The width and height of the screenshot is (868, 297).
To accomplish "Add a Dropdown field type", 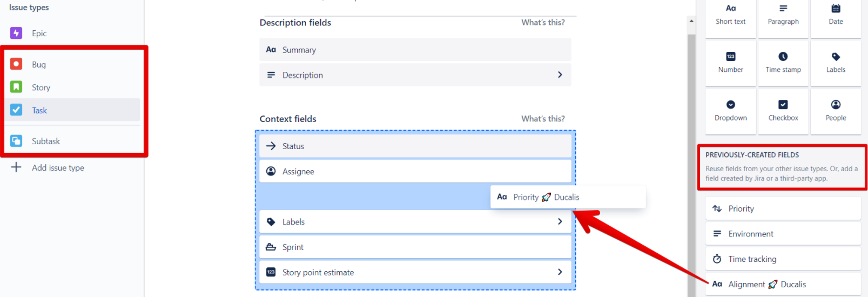I will click(730, 110).
